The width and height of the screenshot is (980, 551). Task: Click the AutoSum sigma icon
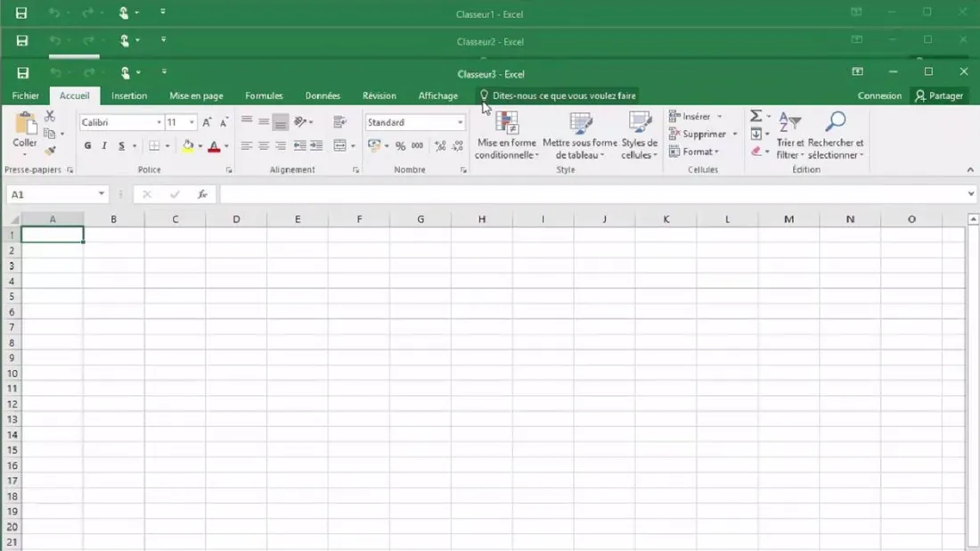[755, 117]
